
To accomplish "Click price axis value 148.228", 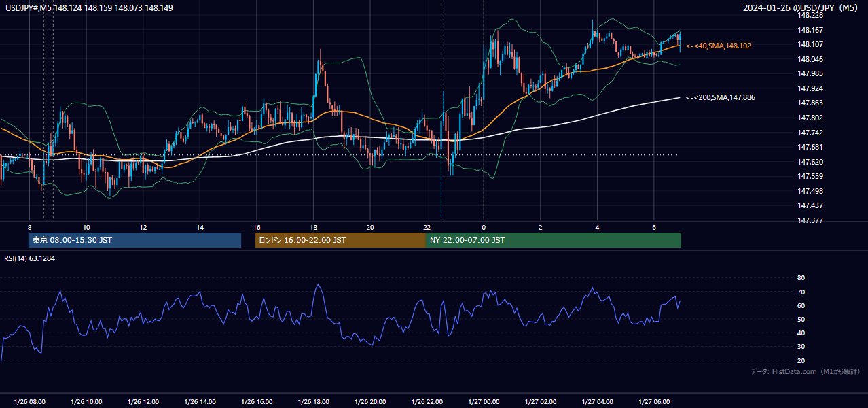I will click(x=810, y=15).
